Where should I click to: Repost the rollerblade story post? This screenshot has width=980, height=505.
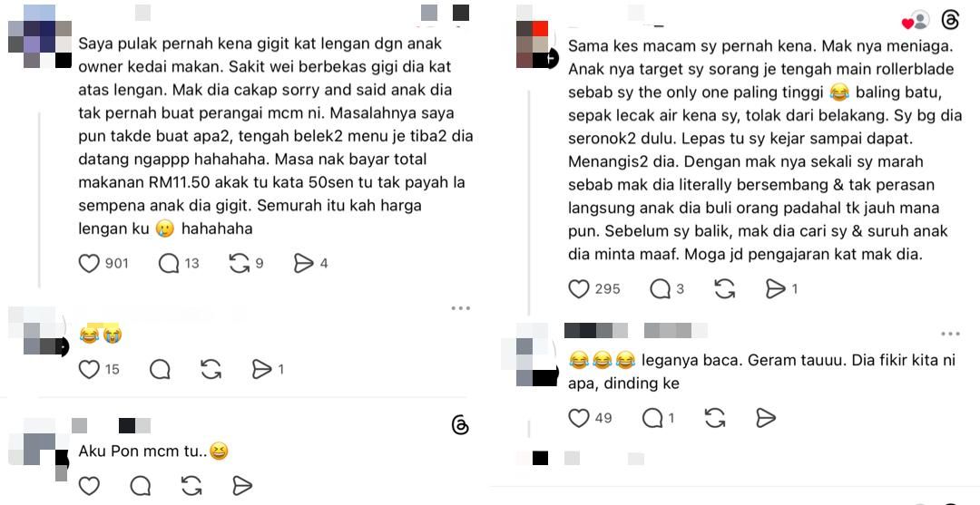pyautogui.click(x=724, y=289)
